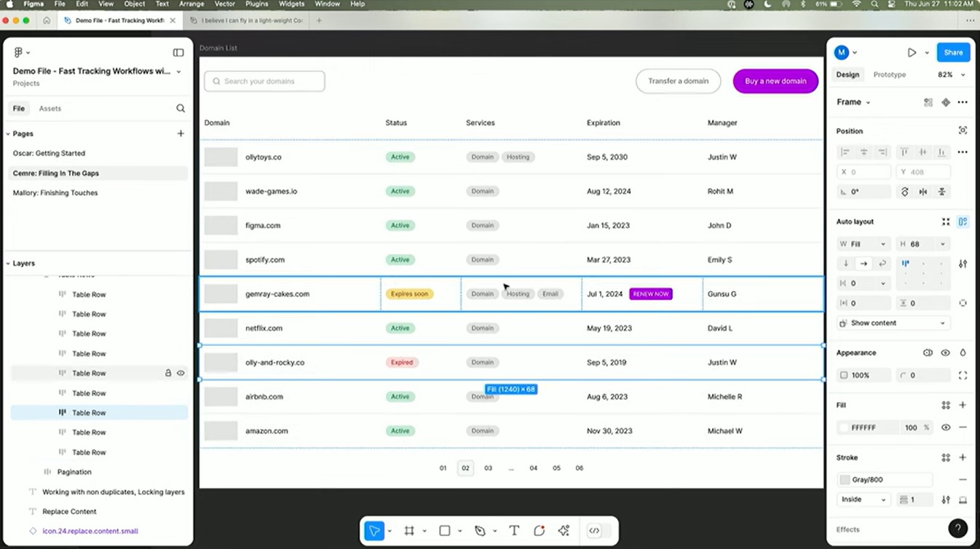Click the blue Share button

click(953, 52)
